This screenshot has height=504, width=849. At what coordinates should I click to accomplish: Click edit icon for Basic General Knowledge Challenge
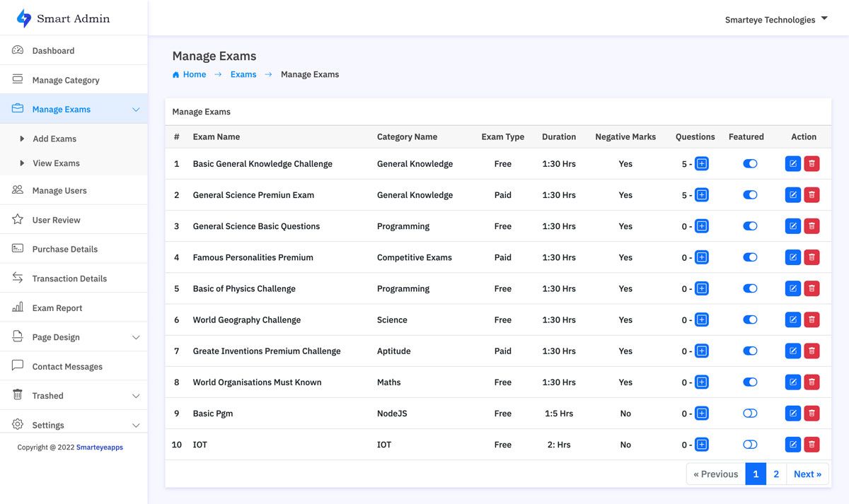pos(792,164)
